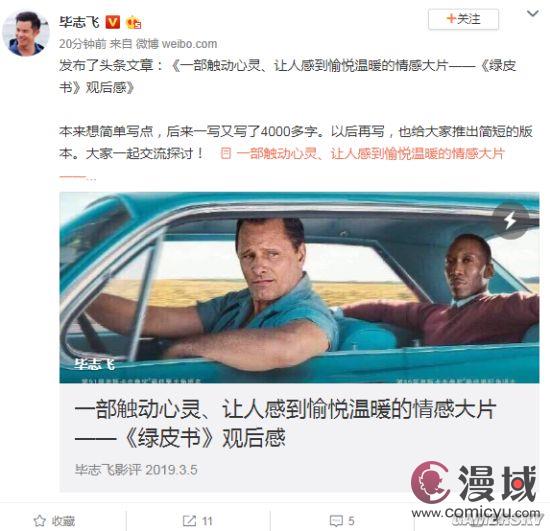The width and height of the screenshot is (550, 531).
Task: Open the 20分钟前 post timestamp
Action: click(x=83, y=44)
